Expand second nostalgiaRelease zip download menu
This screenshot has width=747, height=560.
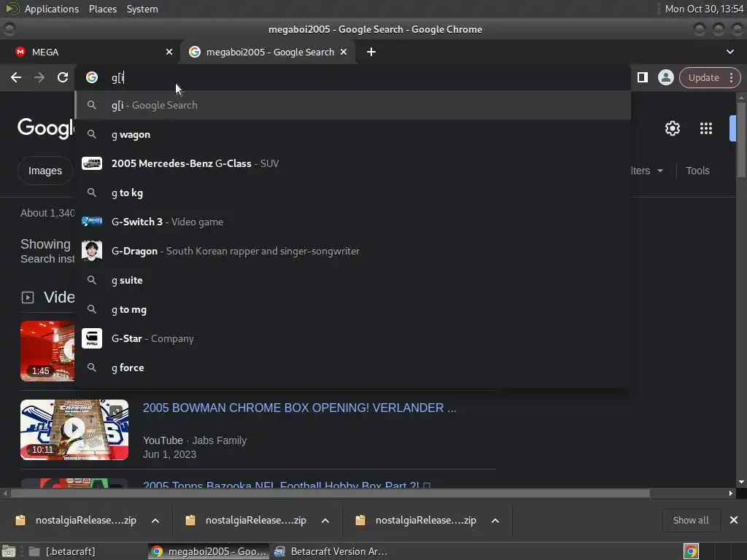point(325,521)
